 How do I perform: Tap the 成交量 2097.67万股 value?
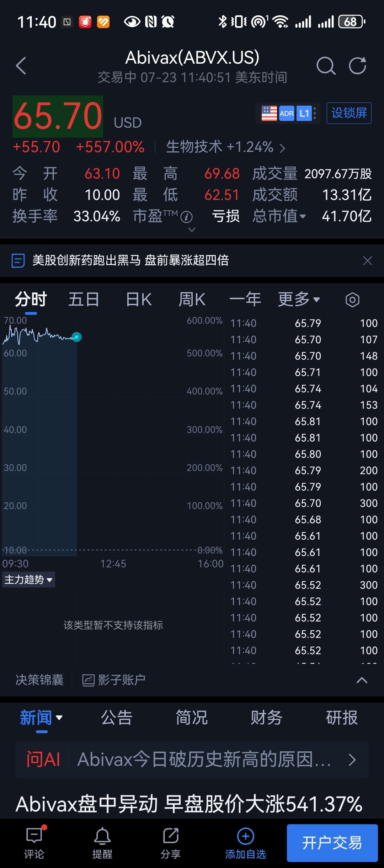click(x=338, y=174)
